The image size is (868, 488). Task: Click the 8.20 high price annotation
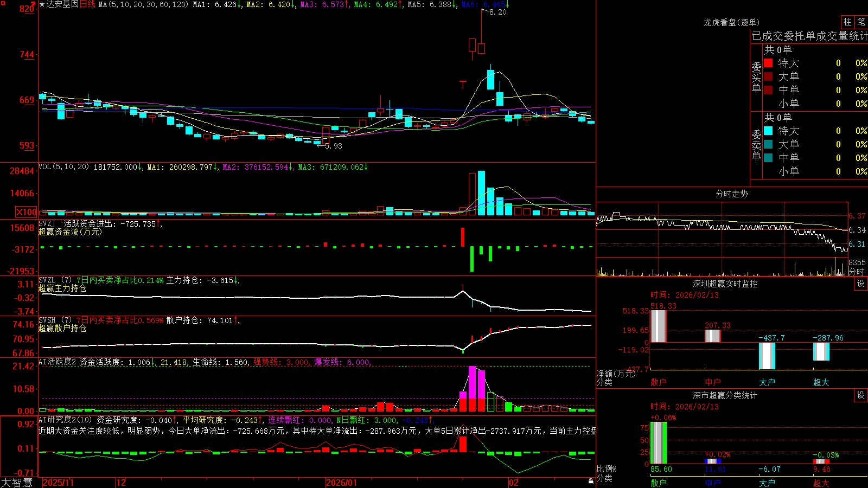[497, 12]
